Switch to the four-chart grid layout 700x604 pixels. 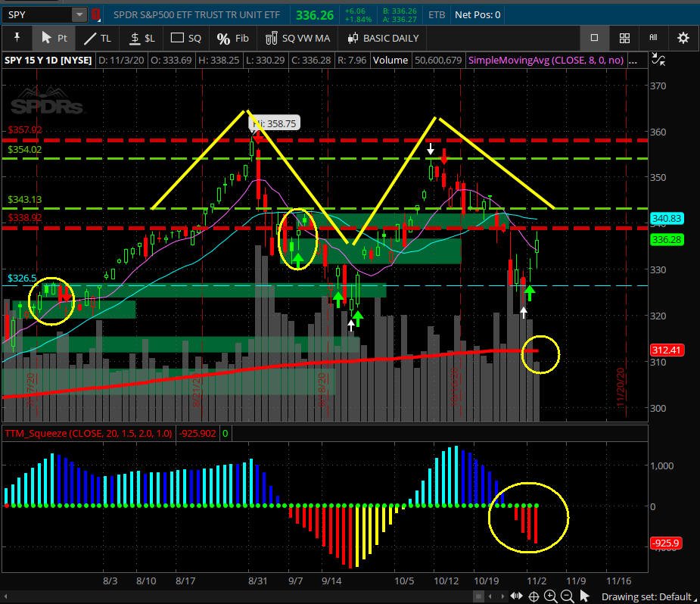(x=624, y=38)
